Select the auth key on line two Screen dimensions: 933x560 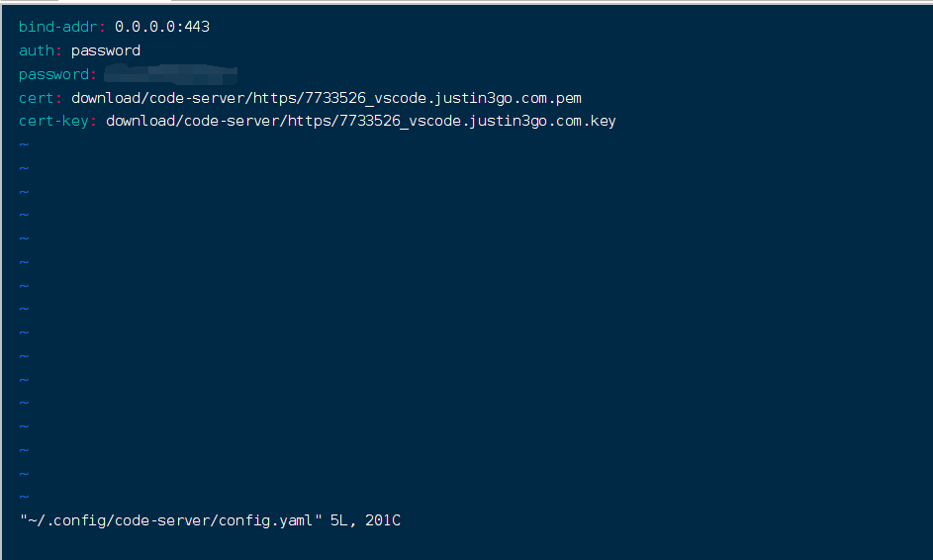pyautogui.click(x=37, y=50)
